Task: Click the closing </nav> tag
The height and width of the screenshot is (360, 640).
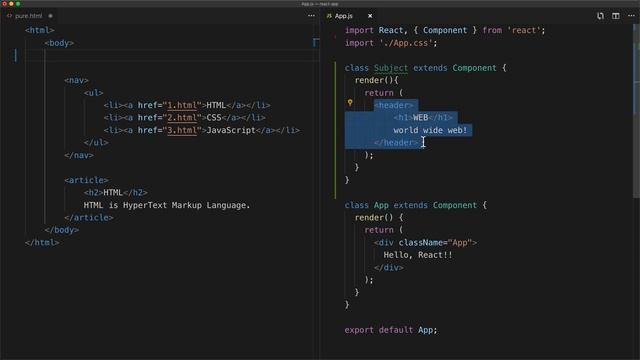Action: pos(79,155)
